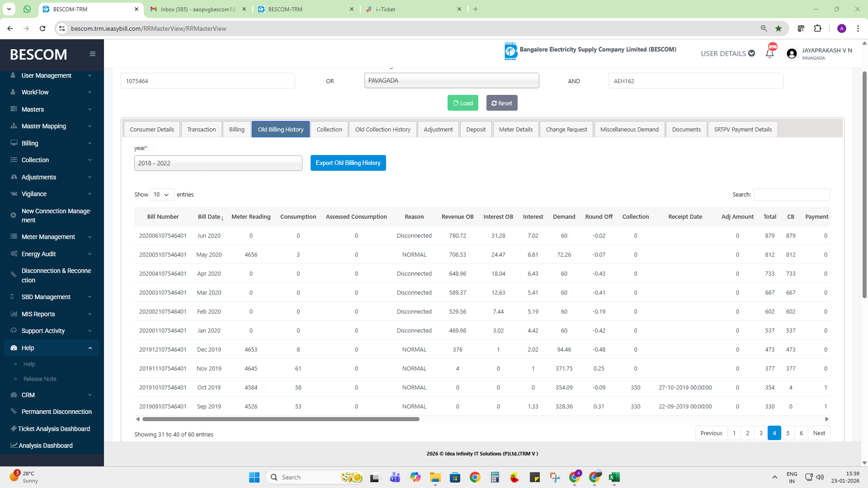Image resolution: width=868 pixels, height=488 pixels.
Task: Open the year range 2018 - 2022 dropdown
Action: [x=218, y=163]
